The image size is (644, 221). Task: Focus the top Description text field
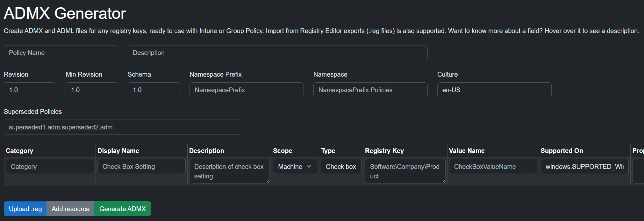pos(277,53)
